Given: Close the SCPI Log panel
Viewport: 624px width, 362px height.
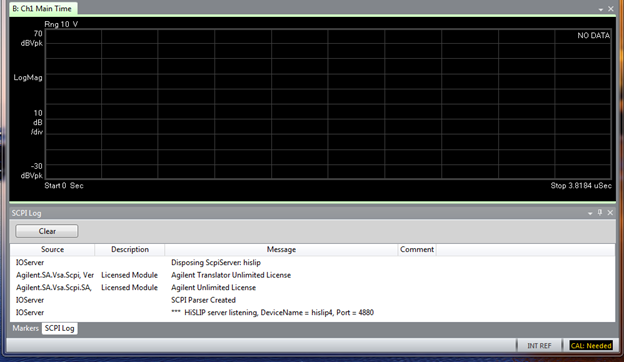Looking at the screenshot, I should point(610,213).
